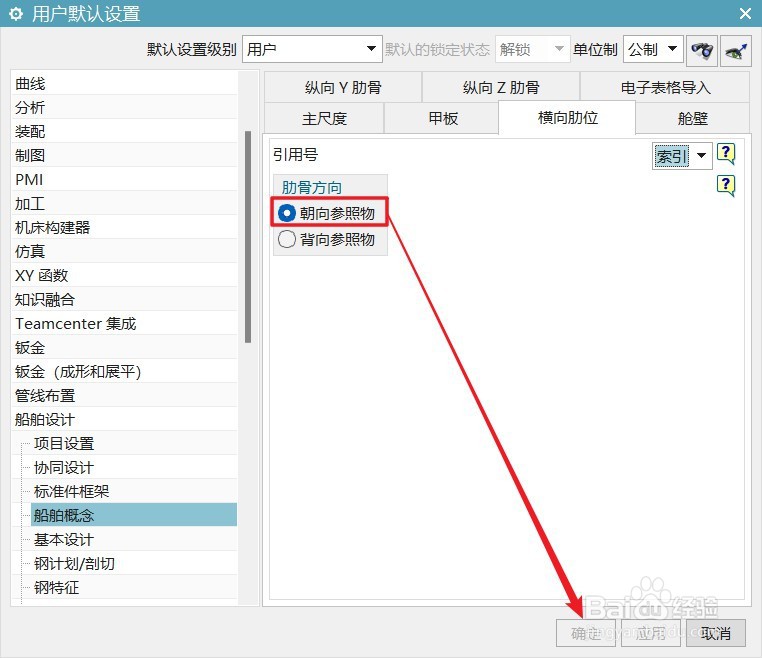Select 机床构建器 category
762x658 pixels.
tap(124, 227)
